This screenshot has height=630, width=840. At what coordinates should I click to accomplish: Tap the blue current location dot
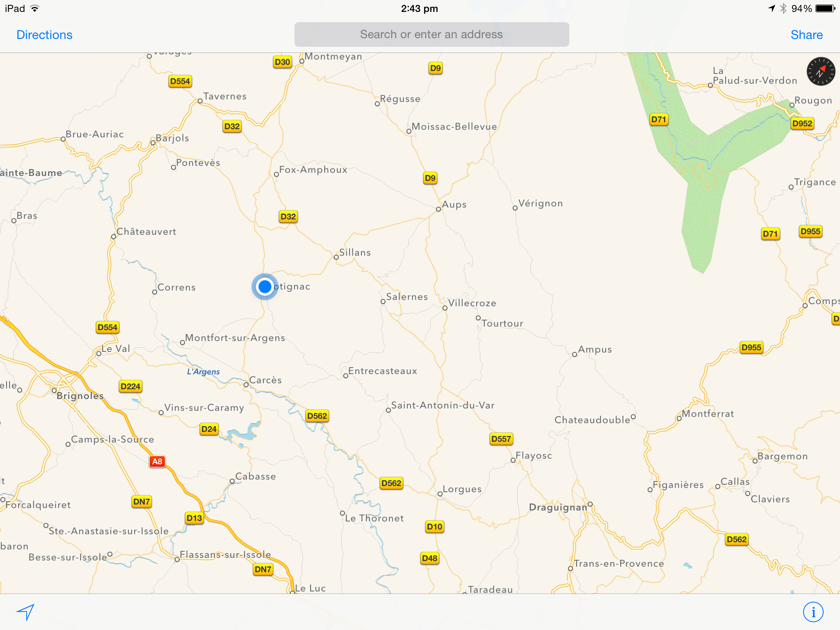(x=265, y=286)
